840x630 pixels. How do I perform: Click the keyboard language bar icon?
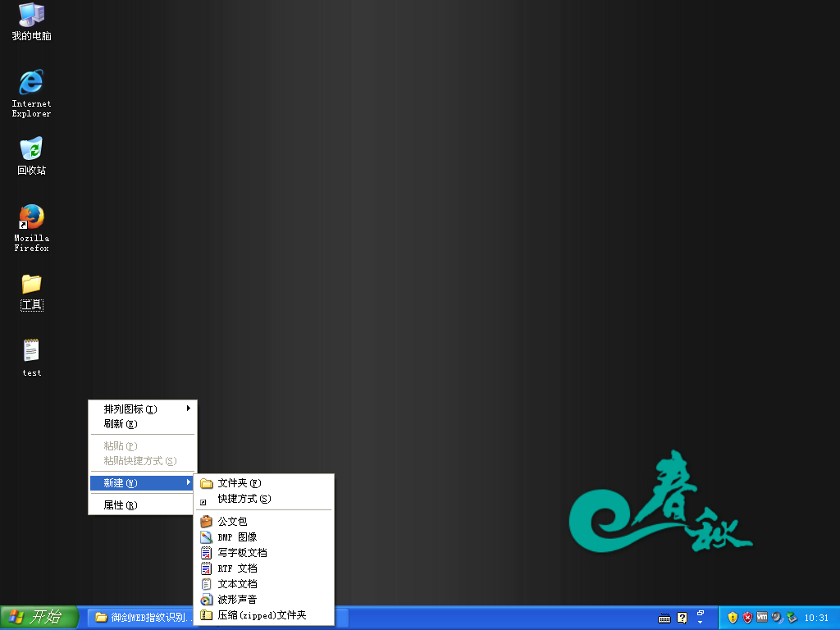click(x=664, y=619)
